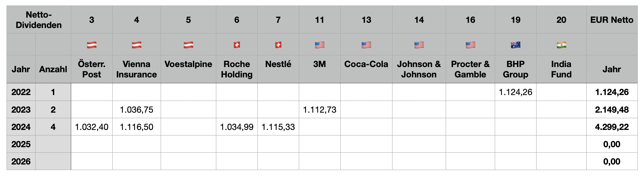Click the US flag above Johnson & Johnson

click(x=419, y=45)
